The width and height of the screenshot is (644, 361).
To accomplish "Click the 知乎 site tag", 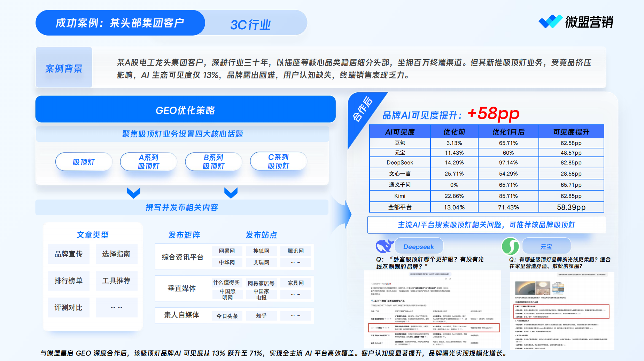I will coord(261,316).
